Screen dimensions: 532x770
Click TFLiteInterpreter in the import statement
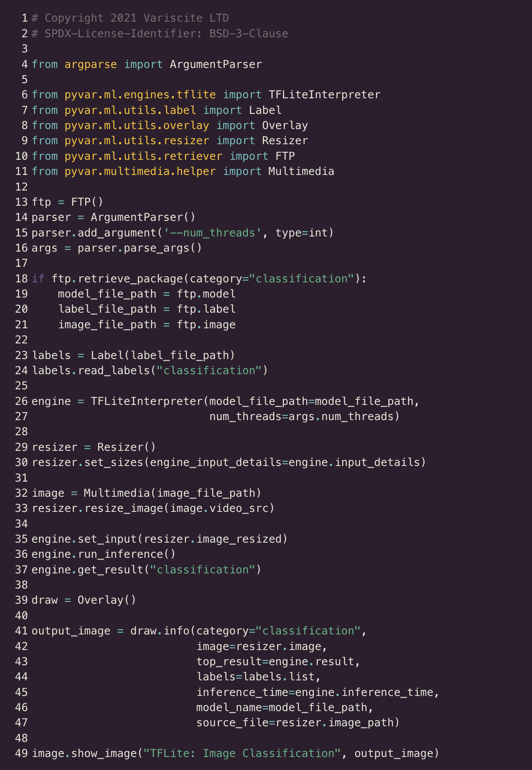pyautogui.click(x=324, y=95)
